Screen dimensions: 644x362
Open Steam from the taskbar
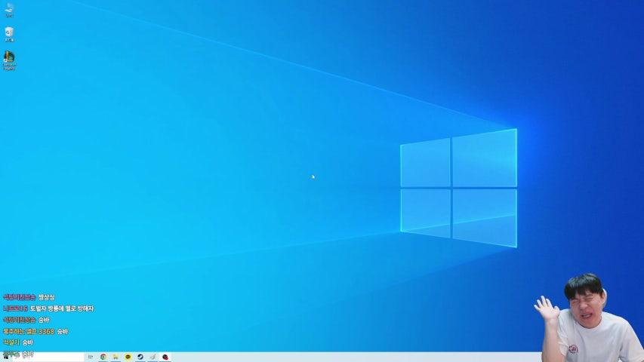(x=140, y=357)
